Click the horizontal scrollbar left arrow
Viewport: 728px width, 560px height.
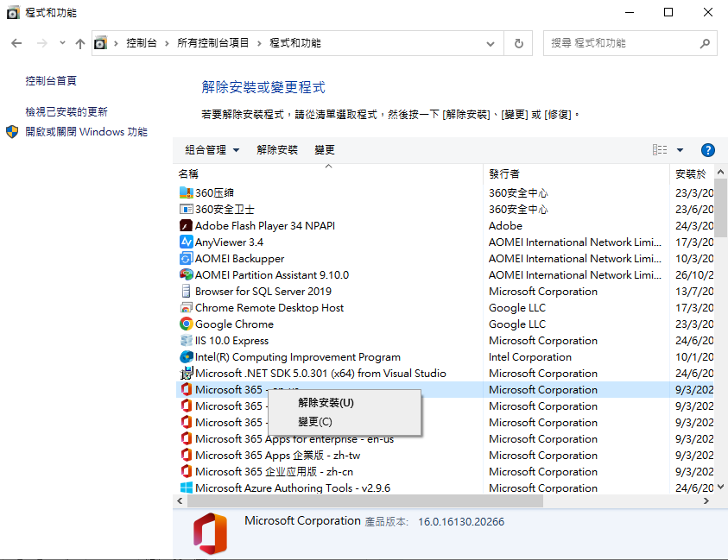pos(180,501)
